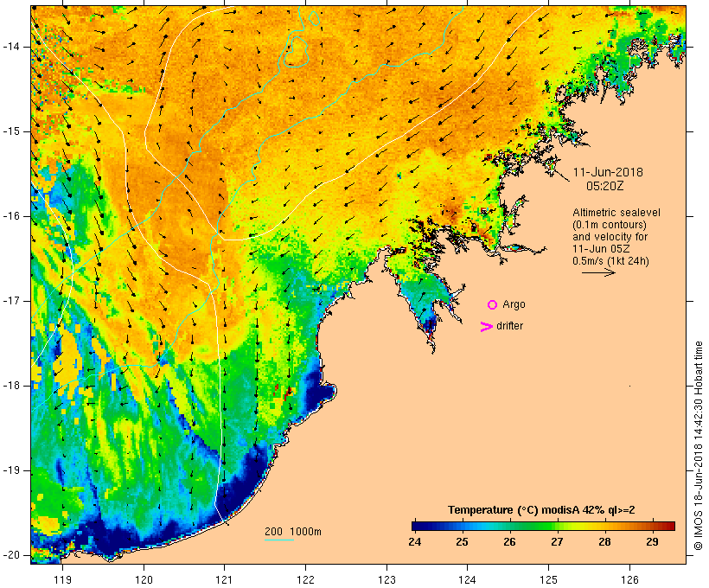
Task: Click the magenta drifter legend symbol
Action: point(487,327)
